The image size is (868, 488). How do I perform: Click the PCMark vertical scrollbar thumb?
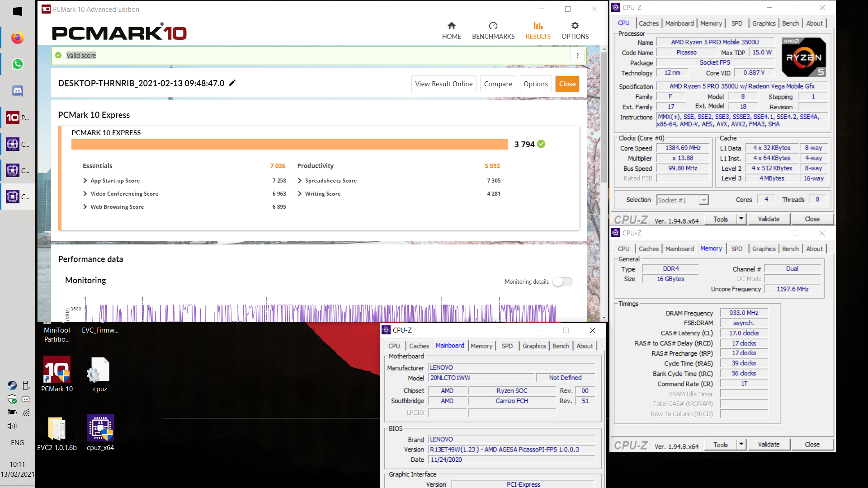pyautogui.click(x=604, y=117)
